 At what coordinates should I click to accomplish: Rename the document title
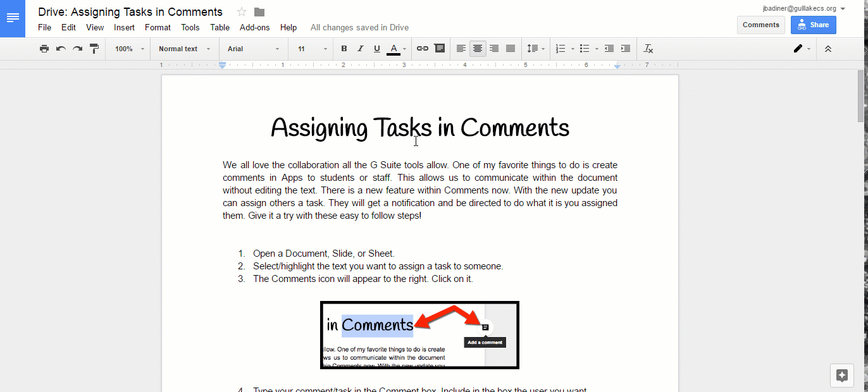pyautogui.click(x=130, y=12)
